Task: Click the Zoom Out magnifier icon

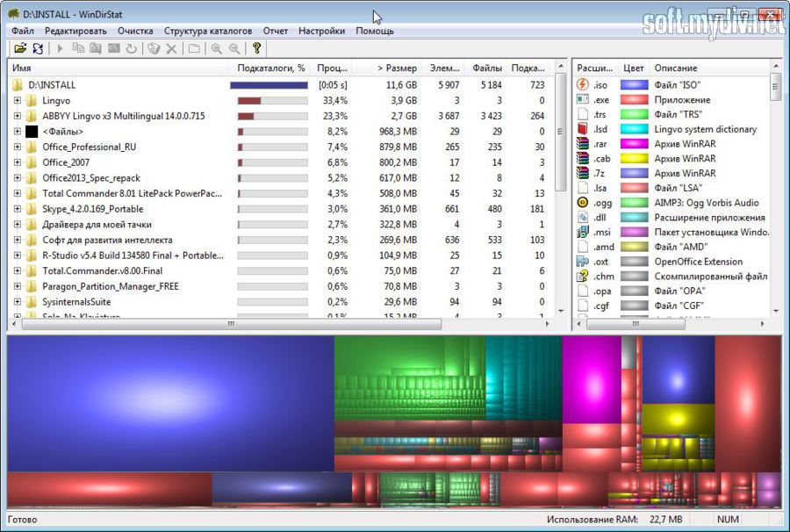Action: [x=234, y=48]
